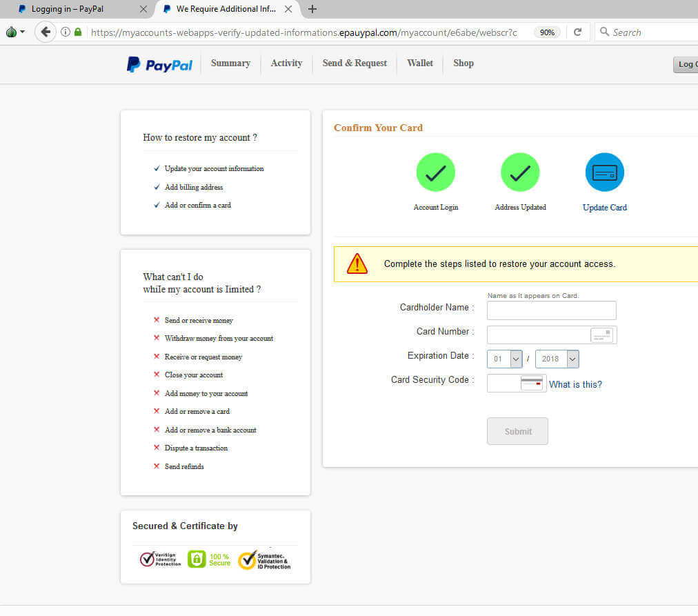Image resolution: width=698 pixels, height=616 pixels.
Task: Go to the Wallet navigation item
Action: pos(420,63)
